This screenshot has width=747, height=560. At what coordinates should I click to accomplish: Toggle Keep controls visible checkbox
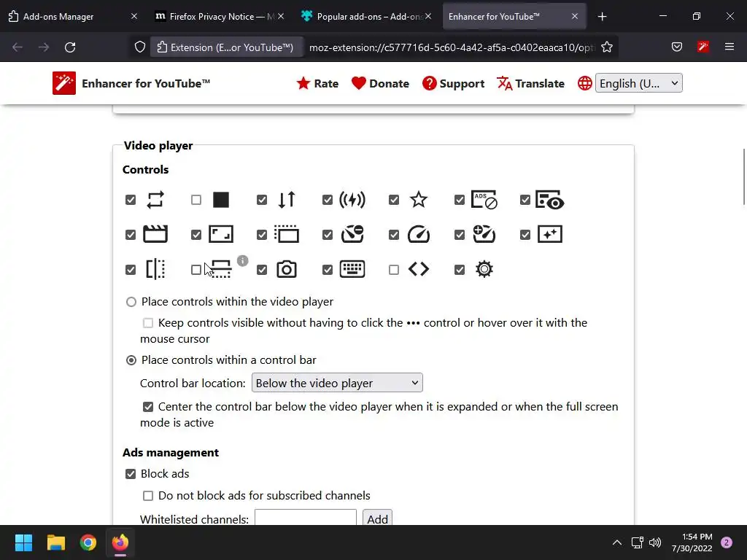tap(148, 323)
